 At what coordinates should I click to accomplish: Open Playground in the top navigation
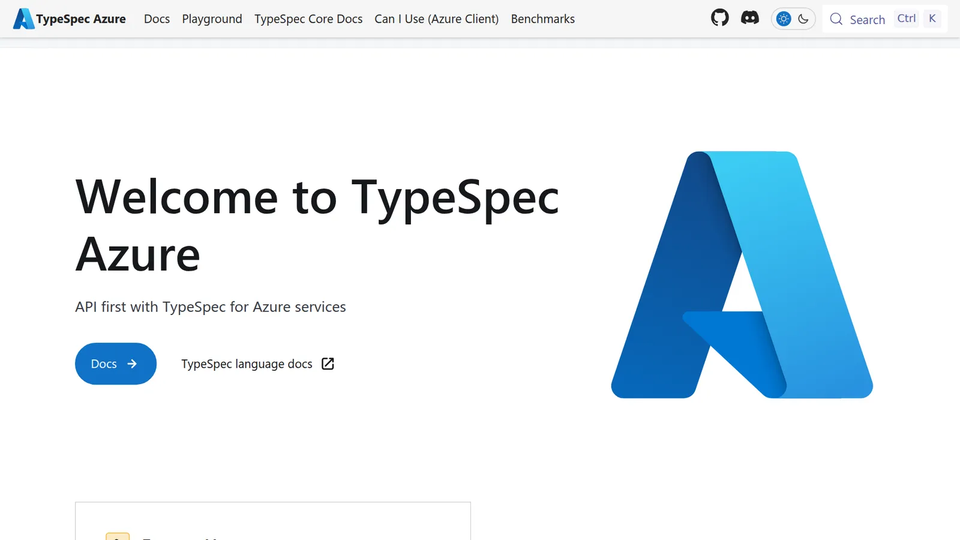212,19
